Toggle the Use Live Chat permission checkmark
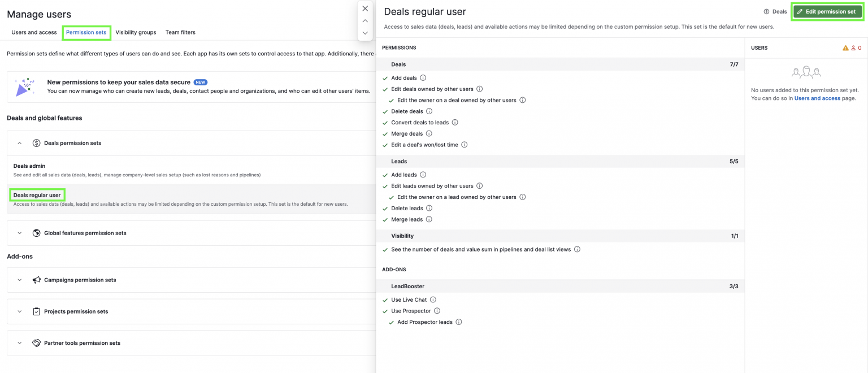This screenshot has height=373, width=868. pos(385,300)
